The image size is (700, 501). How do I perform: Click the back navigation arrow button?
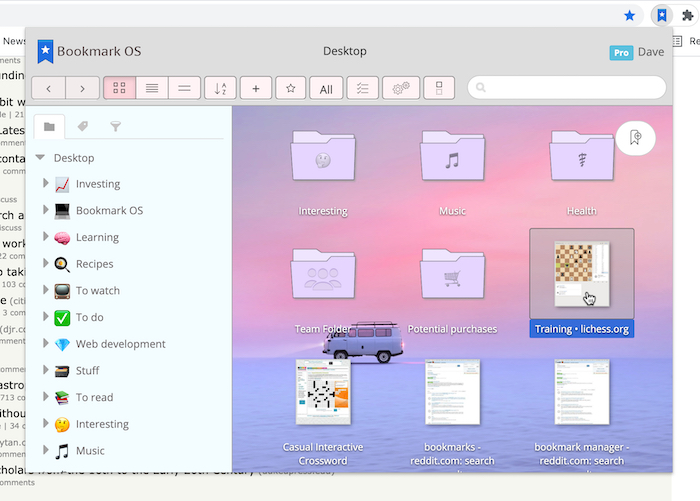pyautogui.click(x=49, y=88)
